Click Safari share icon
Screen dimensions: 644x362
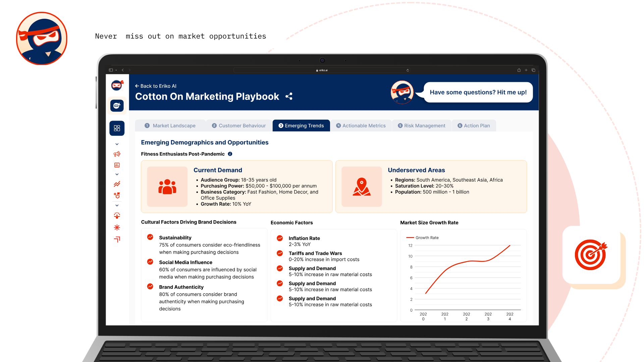coord(519,70)
